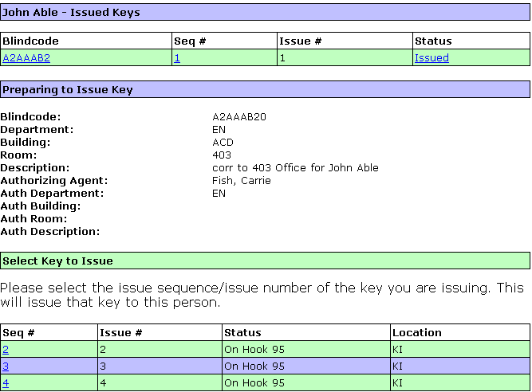Viewport: 532px width, 392px height.
Task: Click description 'corr to 403 Office for John Able'
Action: click(x=295, y=167)
